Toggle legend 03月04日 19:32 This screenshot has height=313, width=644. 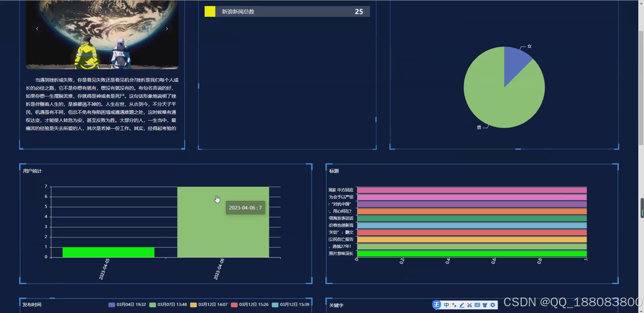tap(127, 305)
